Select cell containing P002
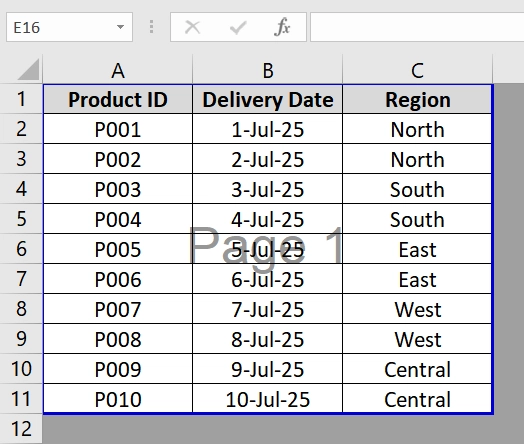524x444 pixels. [118, 159]
